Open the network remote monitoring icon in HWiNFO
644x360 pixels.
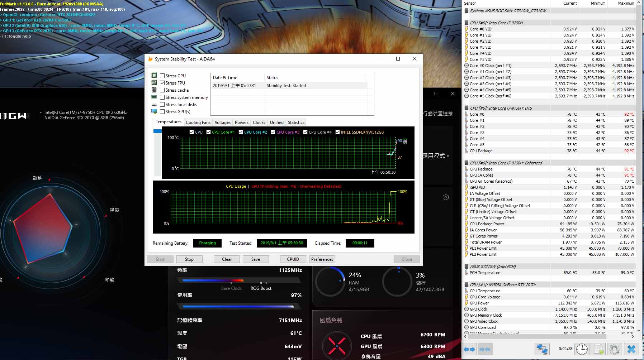point(542,349)
